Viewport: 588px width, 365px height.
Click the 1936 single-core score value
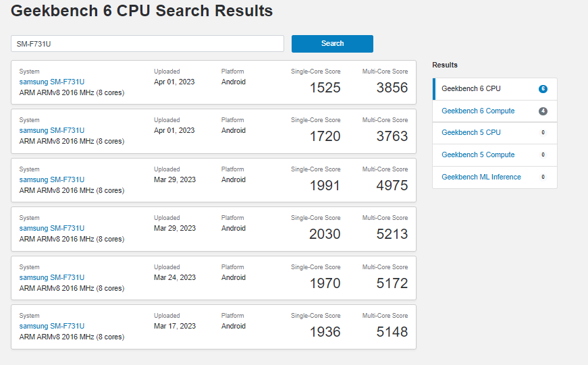(x=325, y=332)
